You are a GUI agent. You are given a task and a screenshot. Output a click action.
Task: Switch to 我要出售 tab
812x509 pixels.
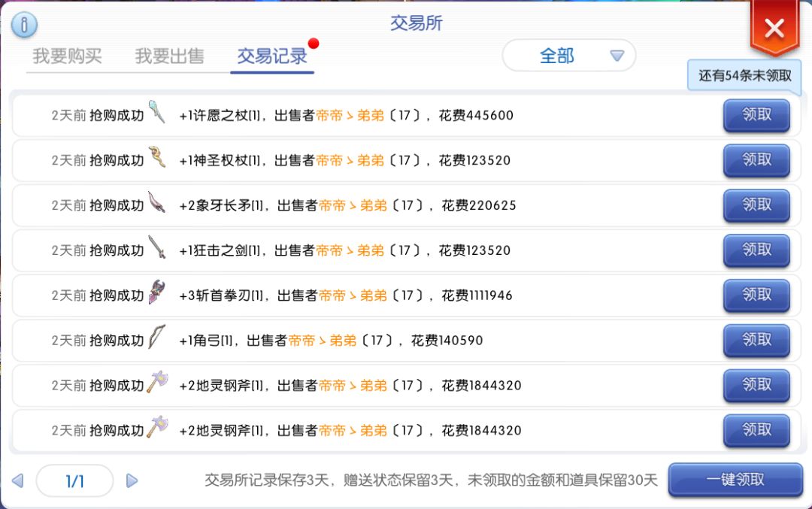[x=169, y=56]
